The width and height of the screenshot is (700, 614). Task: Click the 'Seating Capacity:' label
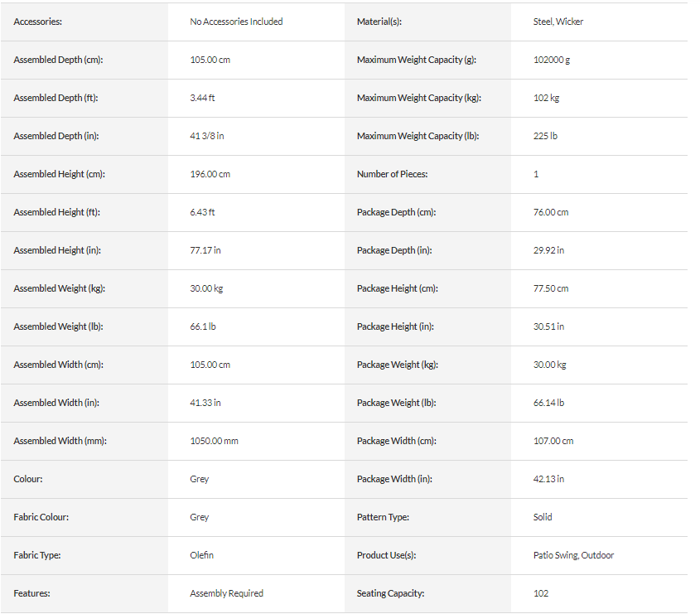389,593
